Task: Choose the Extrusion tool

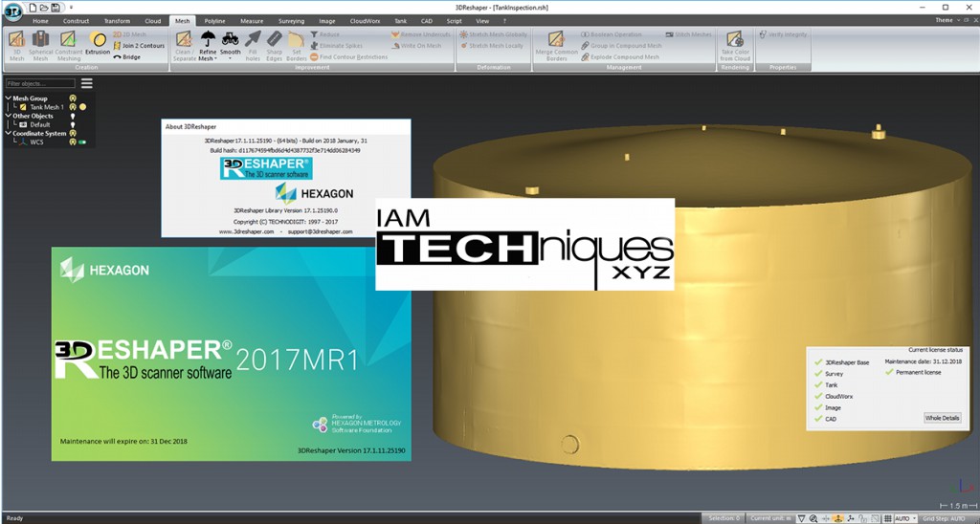Action: [x=98, y=43]
